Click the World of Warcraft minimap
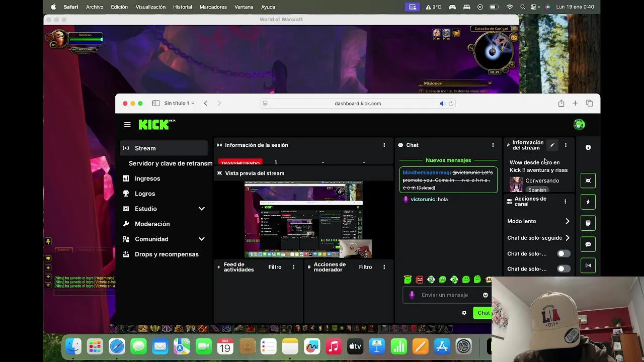Image resolution: width=644 pixels, height=362 pixels. (493, 51)
